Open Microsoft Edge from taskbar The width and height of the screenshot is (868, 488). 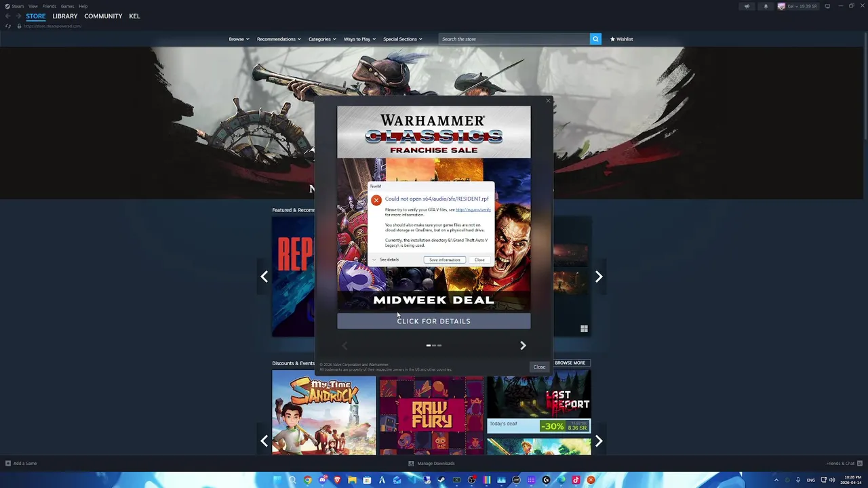(x=561, y=480)
